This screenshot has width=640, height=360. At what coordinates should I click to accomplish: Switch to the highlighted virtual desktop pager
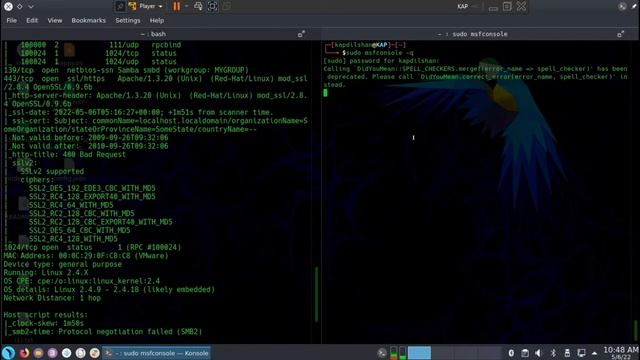tap(419, 353)
